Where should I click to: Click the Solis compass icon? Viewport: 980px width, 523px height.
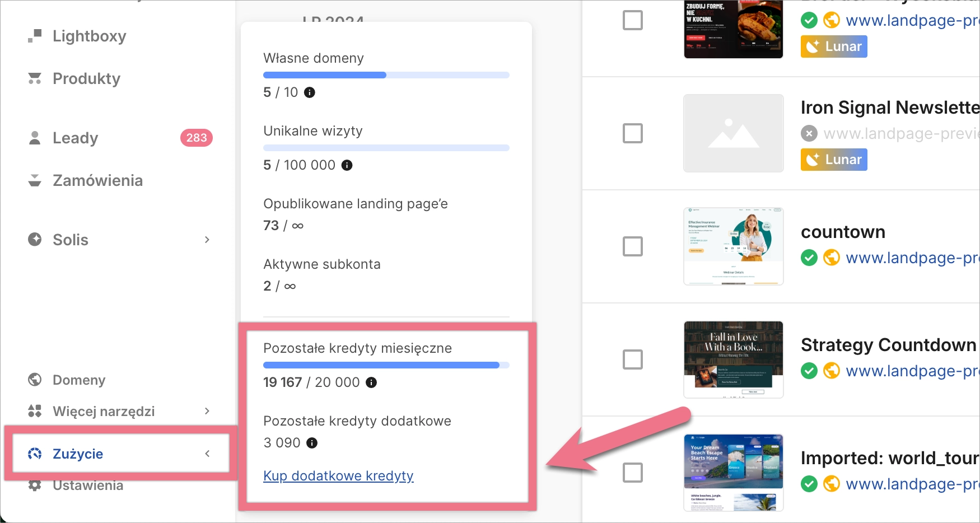click(35, 240)
